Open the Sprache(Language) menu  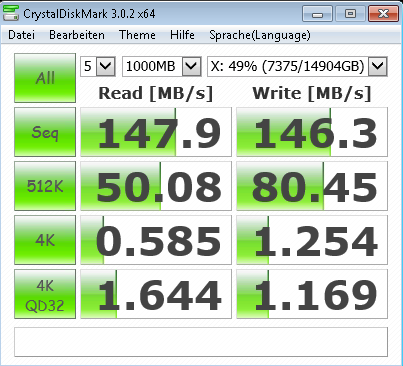point(260,35)
